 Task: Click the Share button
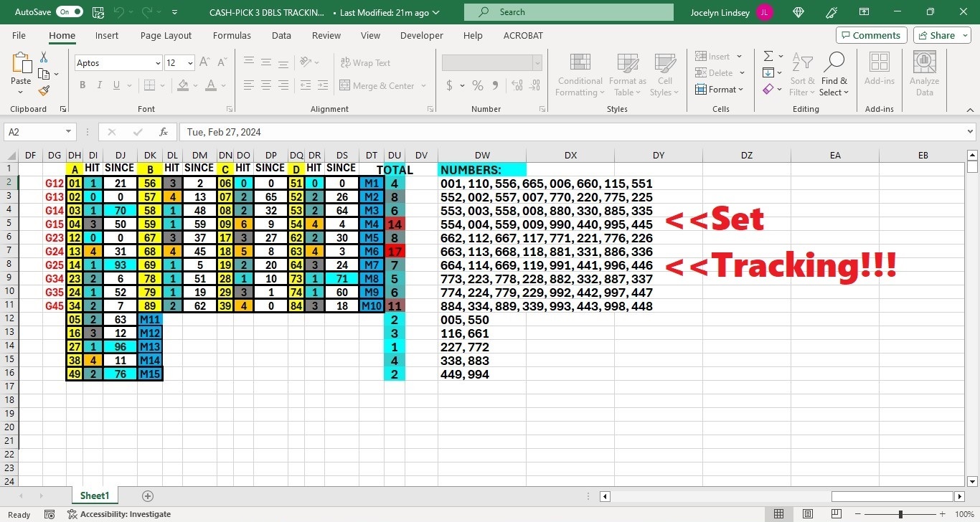(940, 35)
